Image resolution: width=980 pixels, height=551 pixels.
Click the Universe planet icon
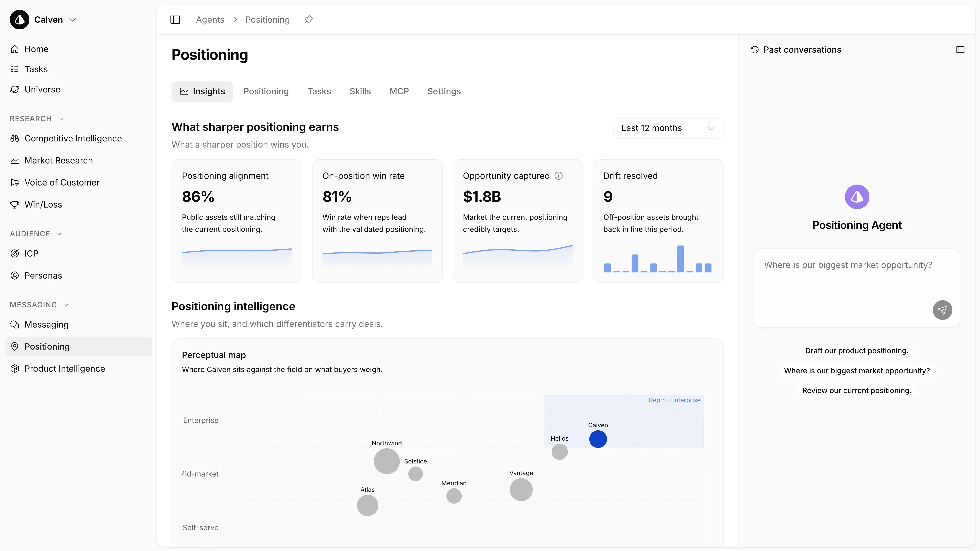(15, 89)
